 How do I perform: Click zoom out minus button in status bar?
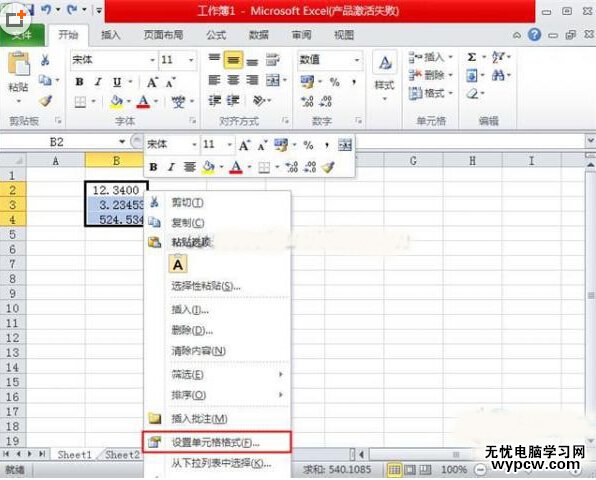click(480, 470)
